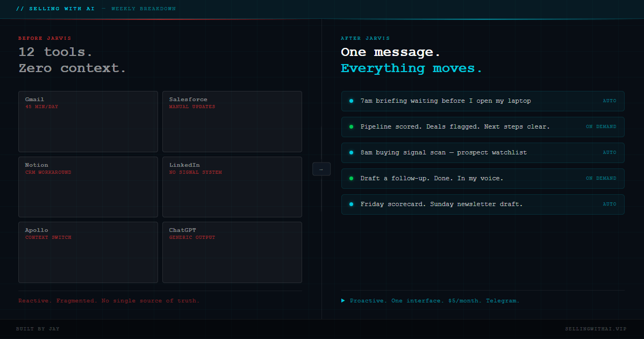The width and height of the screenshot is (644, 339).
Task: Click the center arrow button between panels
Action: pyautogui.click(x=321, y=169)
